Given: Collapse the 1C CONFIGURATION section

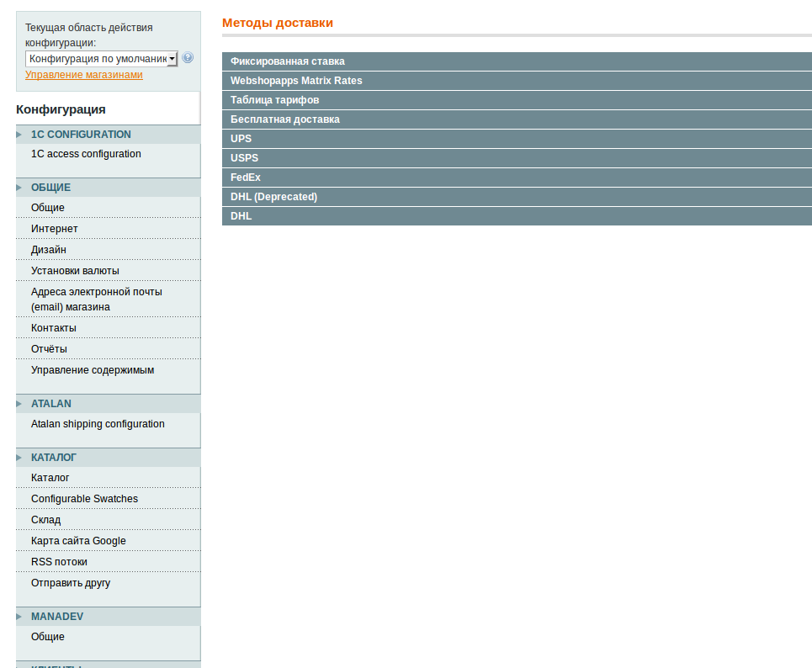Looking at the screenshot, I should [109, 135].
